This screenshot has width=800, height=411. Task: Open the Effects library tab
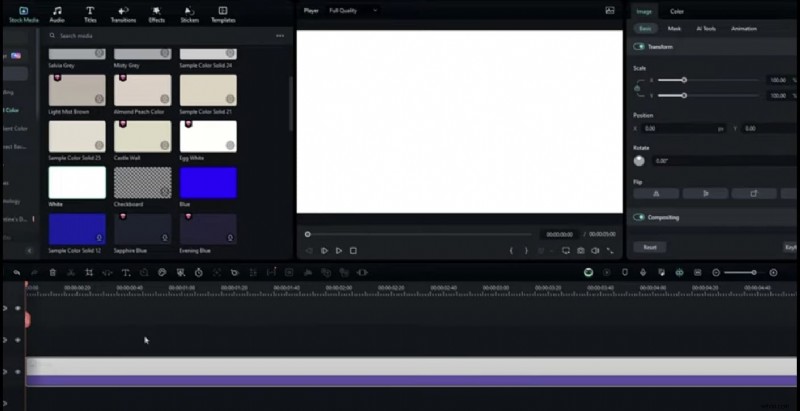pyautogui.click(x=157, y=14)
